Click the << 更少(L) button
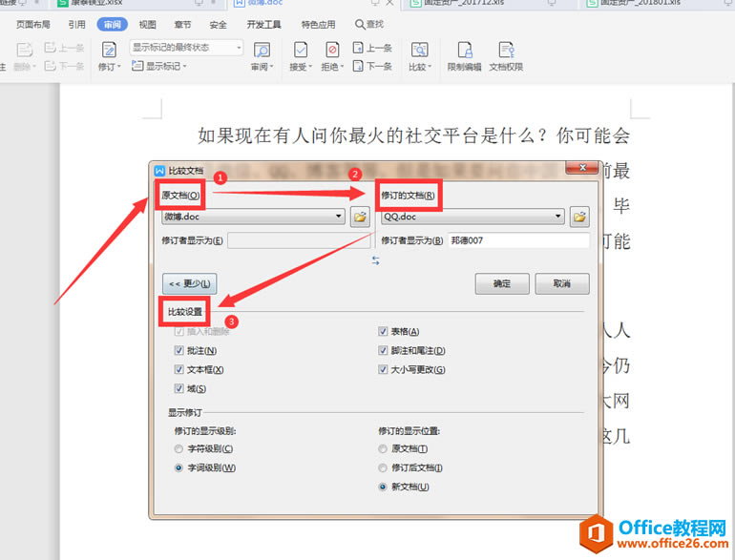The width and height of the screenshot is (735, 560). (x=189, y=283)
